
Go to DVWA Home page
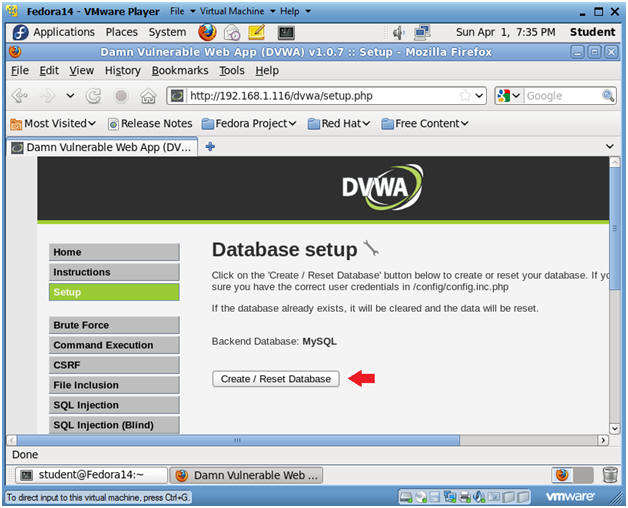click(x=114, y=252)
